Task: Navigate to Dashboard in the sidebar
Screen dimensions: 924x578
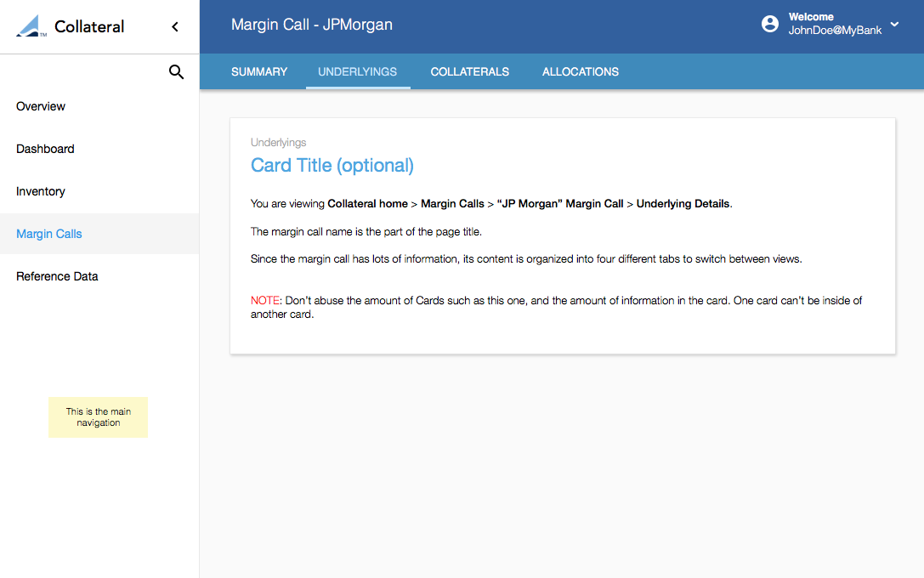Action: [x=45, y=149]
